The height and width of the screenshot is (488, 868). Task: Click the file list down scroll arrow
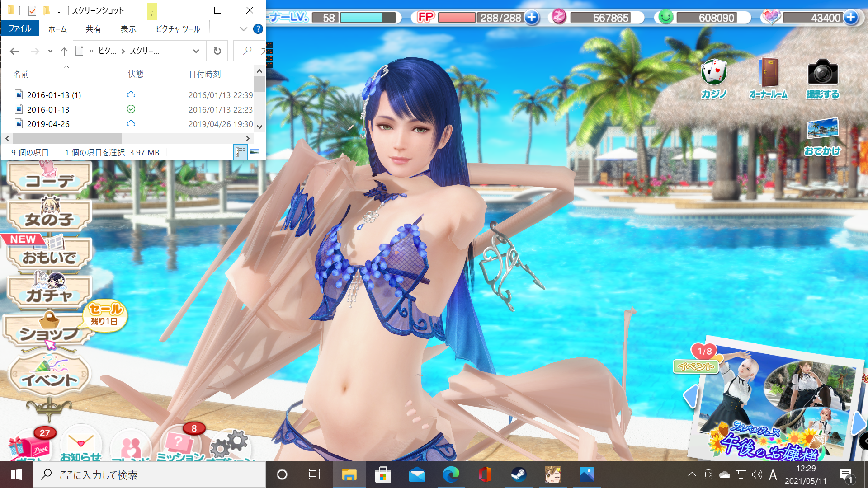259,127
